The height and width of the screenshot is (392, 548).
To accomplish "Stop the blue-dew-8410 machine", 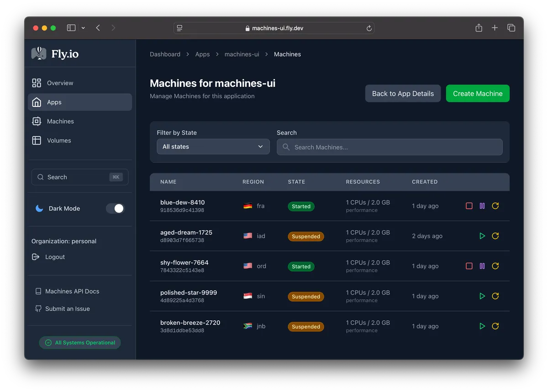I will (x=469, y=206).
